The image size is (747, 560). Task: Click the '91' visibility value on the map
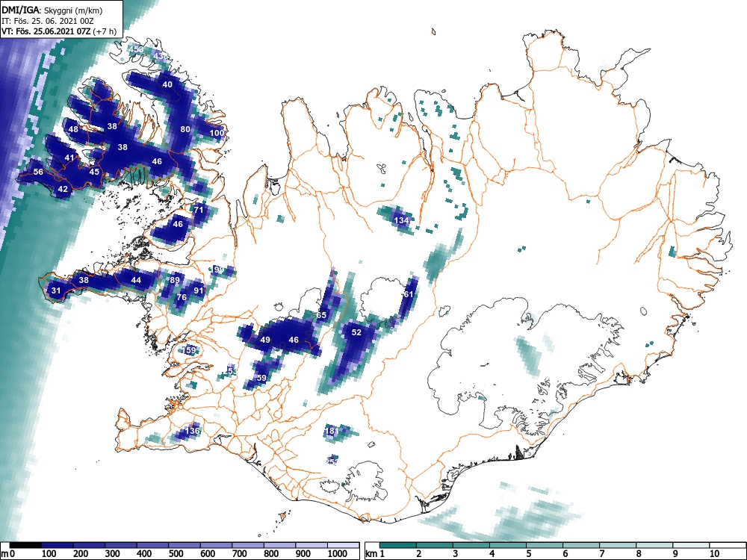pos(199,290)
